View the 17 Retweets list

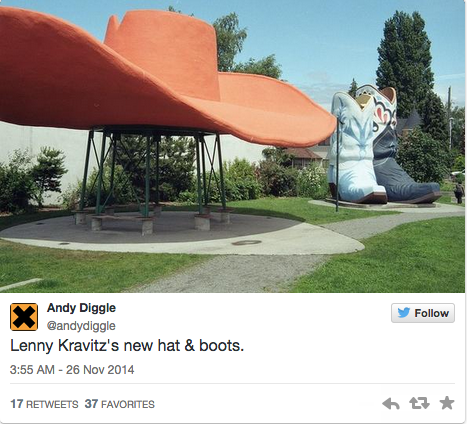click(44, 404)
